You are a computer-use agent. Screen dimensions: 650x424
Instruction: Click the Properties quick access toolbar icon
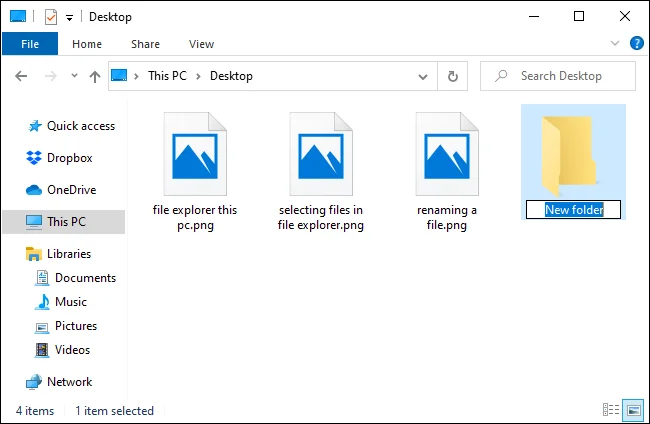(x=51, y=17)
